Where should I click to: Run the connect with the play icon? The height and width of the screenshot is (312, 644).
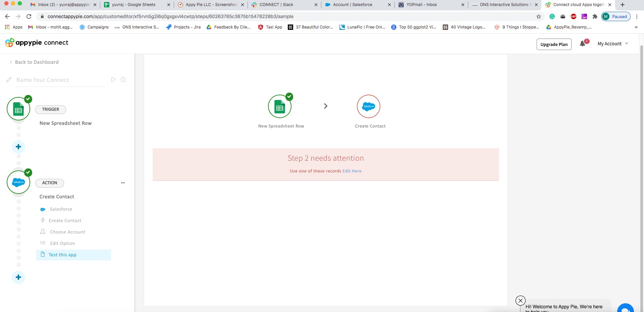click(113, 80)
